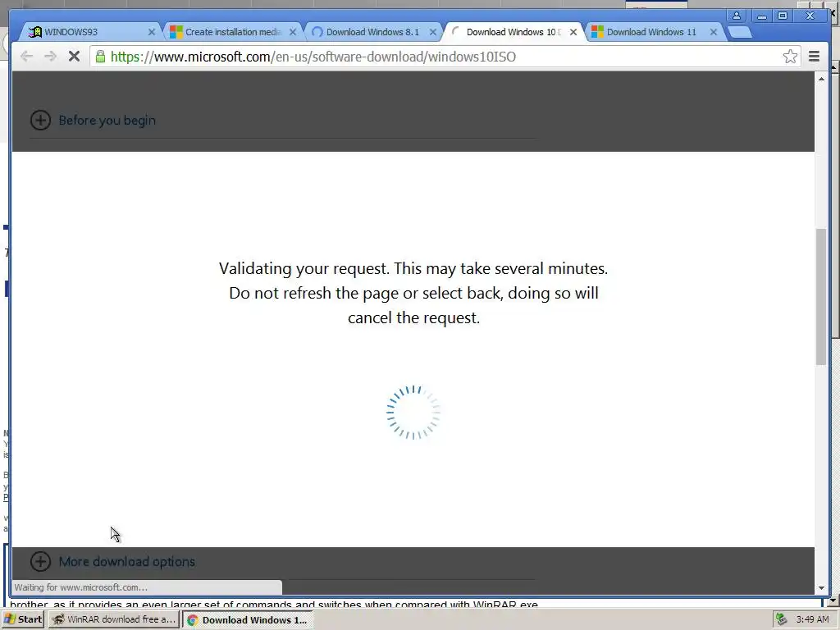Click page scrollbar down arrow
The height and width of the screenshot is (630, 840).
pos(821,588)
